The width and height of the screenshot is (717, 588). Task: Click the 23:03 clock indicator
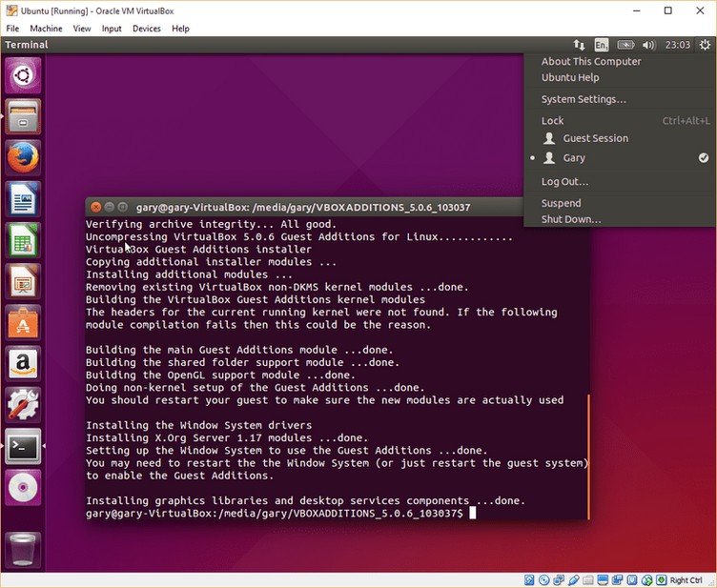pyautogui.click(x=677, y=45)
